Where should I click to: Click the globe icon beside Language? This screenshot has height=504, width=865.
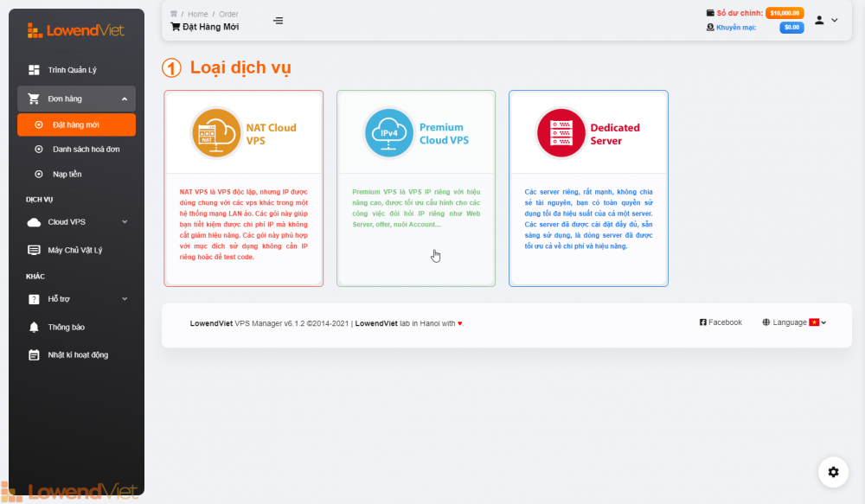pyautogui.click(x=766, y=322)
